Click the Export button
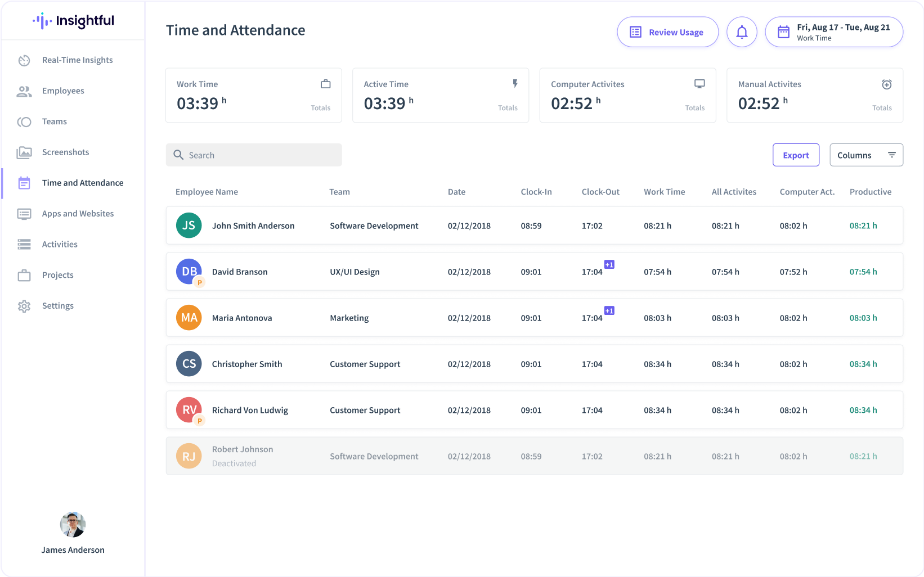Image resolution: width=924 pixels, height=577 pixels. [796, 155]
